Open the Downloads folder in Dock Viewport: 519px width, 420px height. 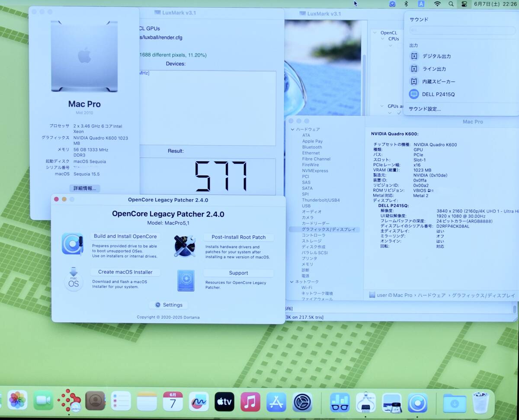tap(455, 403)
